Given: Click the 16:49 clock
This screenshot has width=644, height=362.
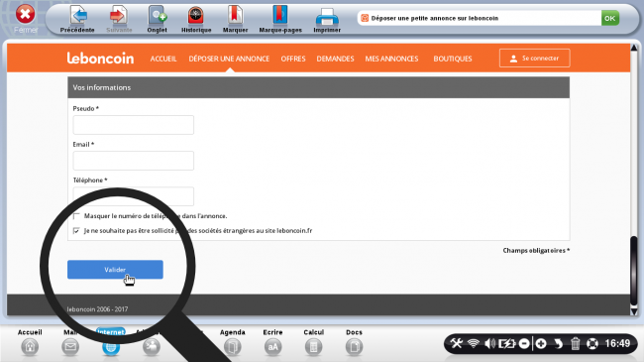Looking at the screenshot, I should tap(617, 343).
